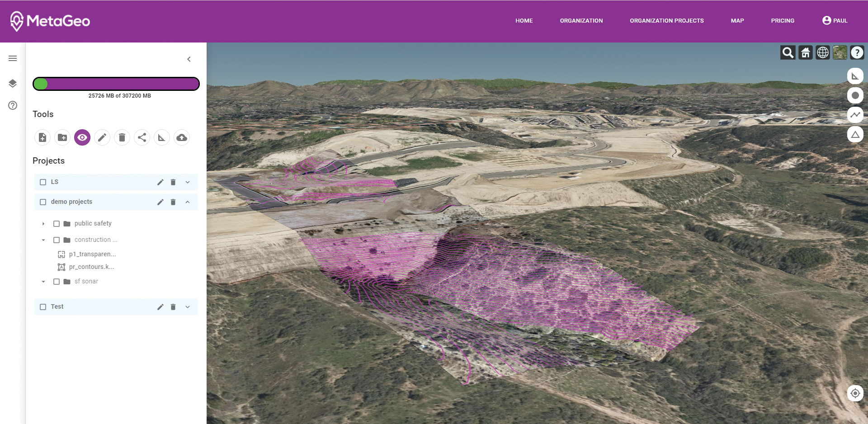Image resolution: width=868 pixels, height=424 pixels.
Task: Open the Pricing page
Action: click(x=783, y=21)
